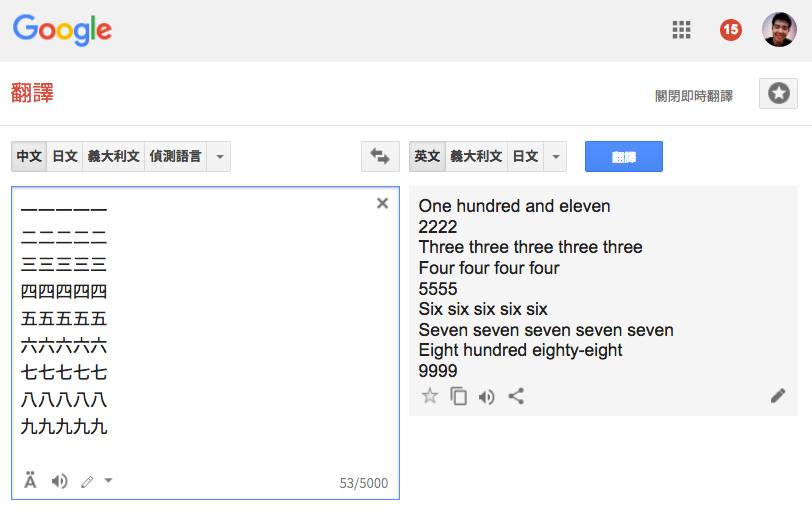The image size is (812, 520).
Task: Open the Google apps grid
Action: [x=681, y=30]
